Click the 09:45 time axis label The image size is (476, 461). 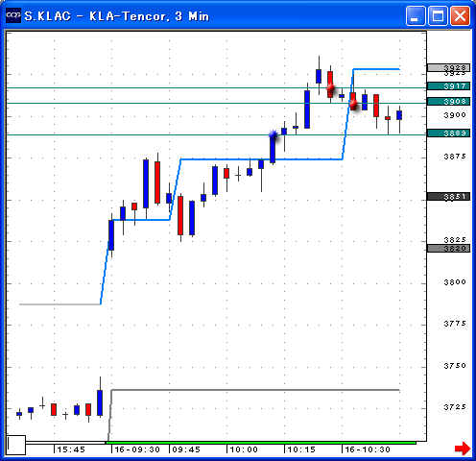186,449
